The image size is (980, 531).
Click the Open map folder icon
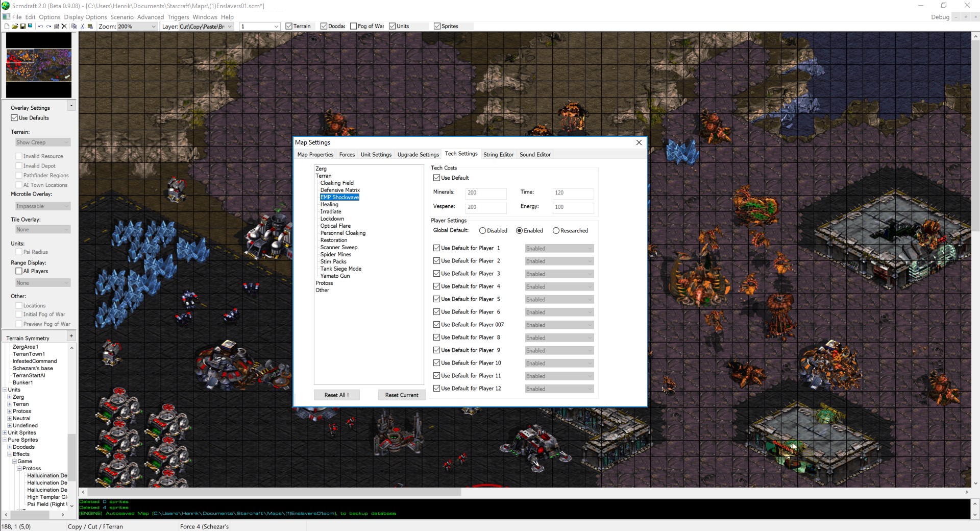tap(15, 26)
